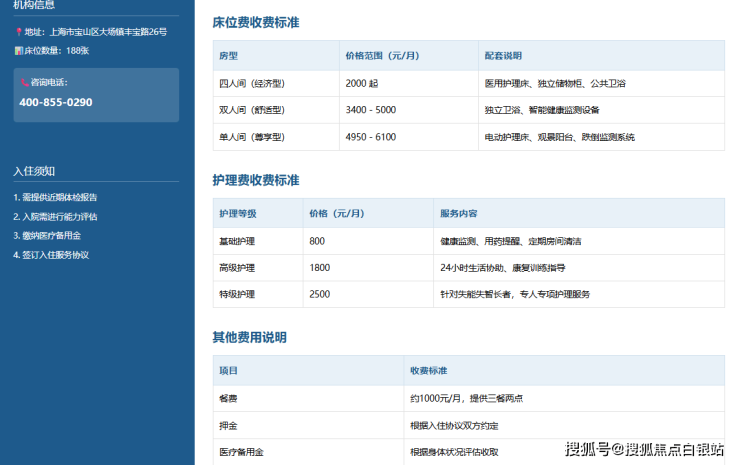The width and height of the screenshot is (740, 465).
Task: Click the 床位费收费标准 heading
Action: (x=256, y=23)
